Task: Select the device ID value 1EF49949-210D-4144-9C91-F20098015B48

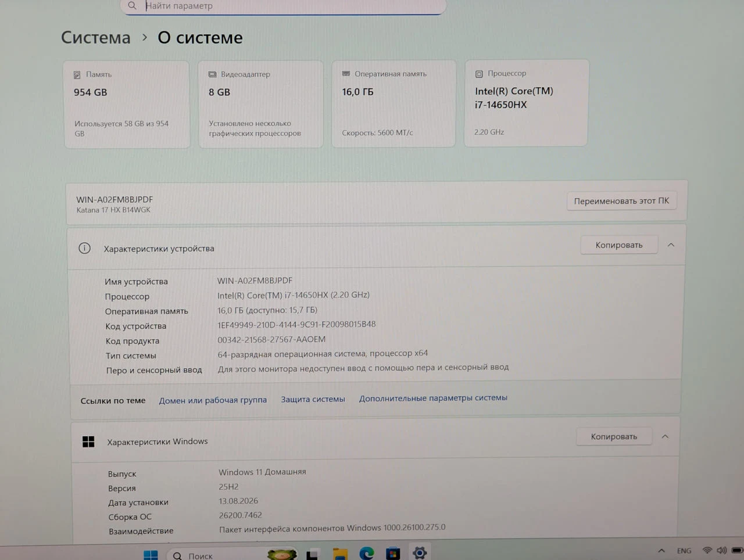Action: tap(296, 325)
